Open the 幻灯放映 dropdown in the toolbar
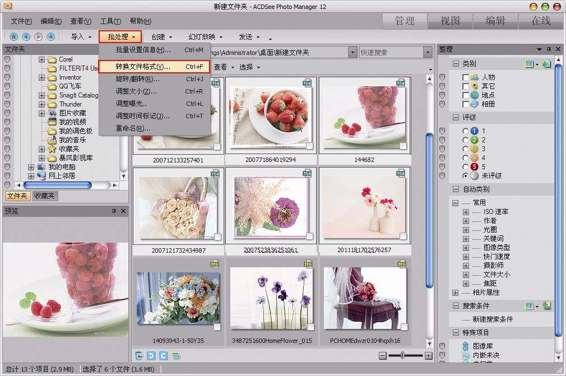Viewport: 566px width, 376px height. point(205,37)
